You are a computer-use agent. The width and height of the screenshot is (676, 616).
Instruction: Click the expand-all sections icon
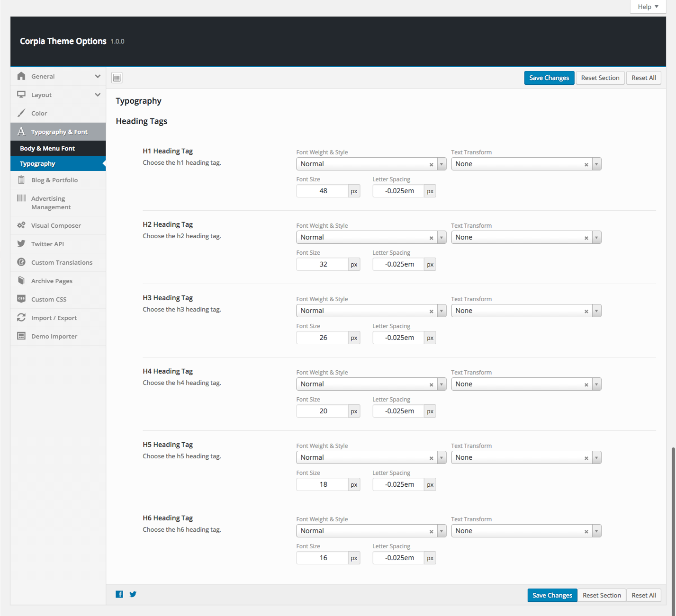pos(117,78)
